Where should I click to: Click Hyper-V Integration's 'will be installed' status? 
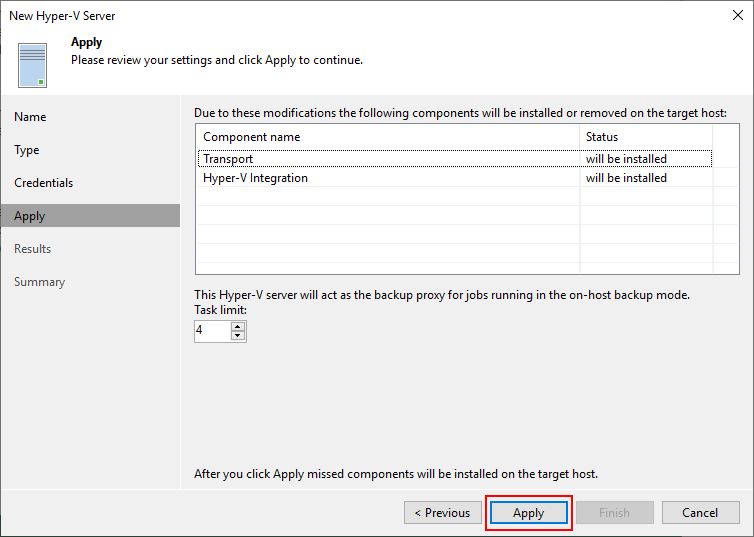pos(626,178)
